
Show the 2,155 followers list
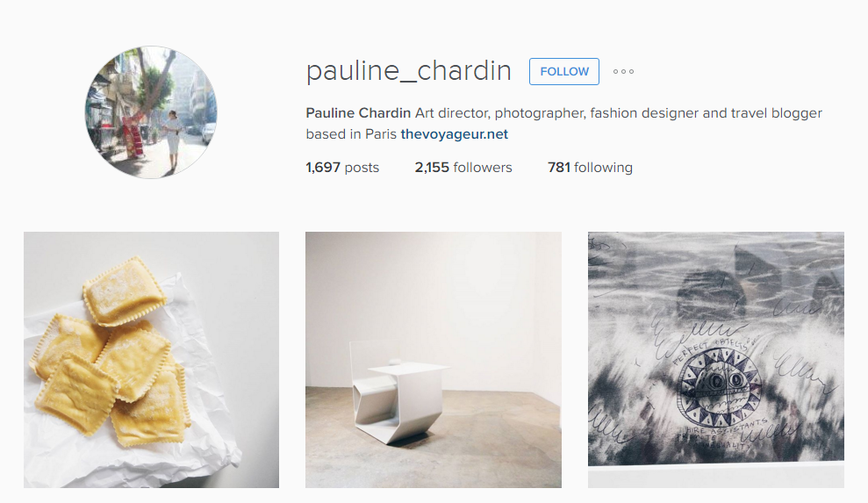463,168
